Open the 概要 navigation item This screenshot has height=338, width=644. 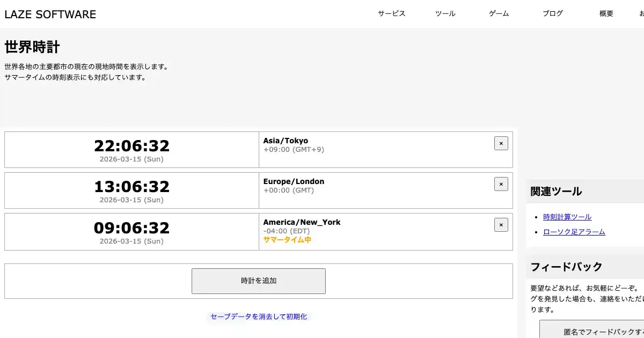coord(606,14)
